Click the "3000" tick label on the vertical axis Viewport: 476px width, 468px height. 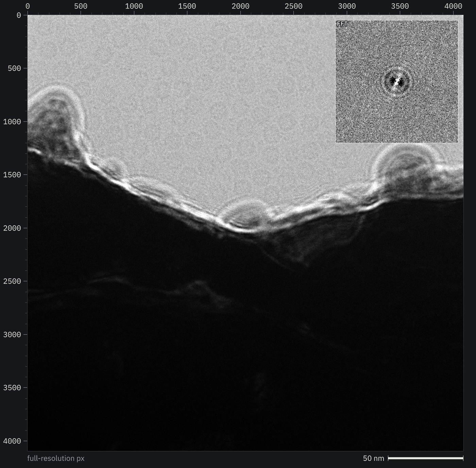point(12,335)
